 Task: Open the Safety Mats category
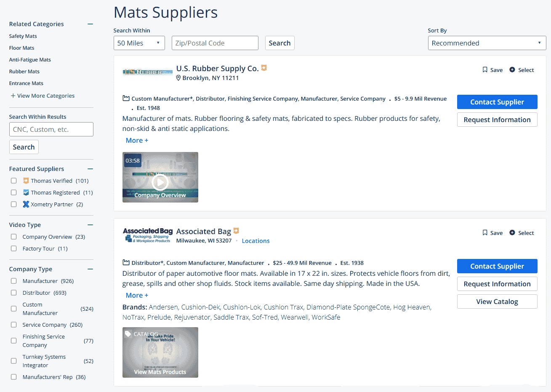pyautogui.click(x=23, y=36)
